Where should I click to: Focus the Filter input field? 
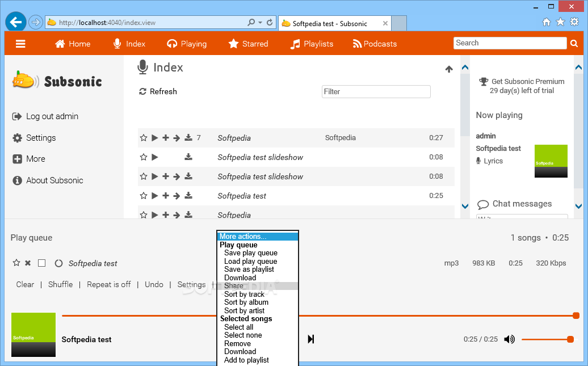pyautogui.click(x=376, y=91)
